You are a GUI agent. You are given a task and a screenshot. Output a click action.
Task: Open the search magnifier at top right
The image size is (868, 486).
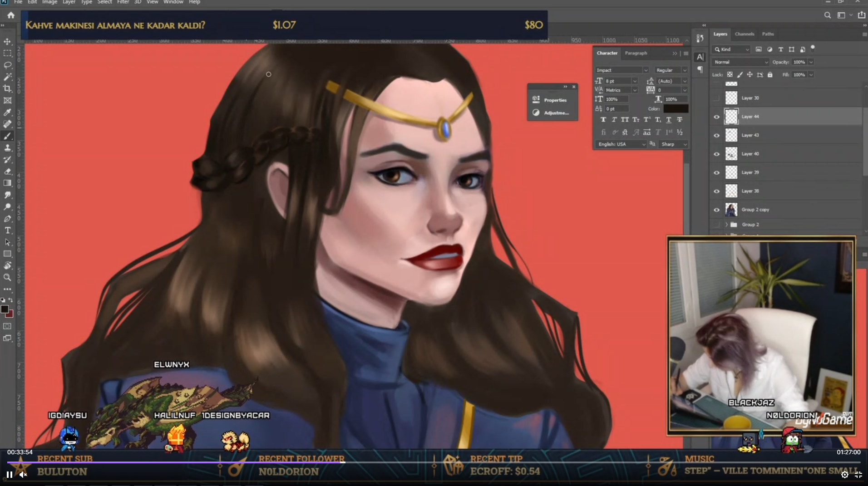click(827, 15)
